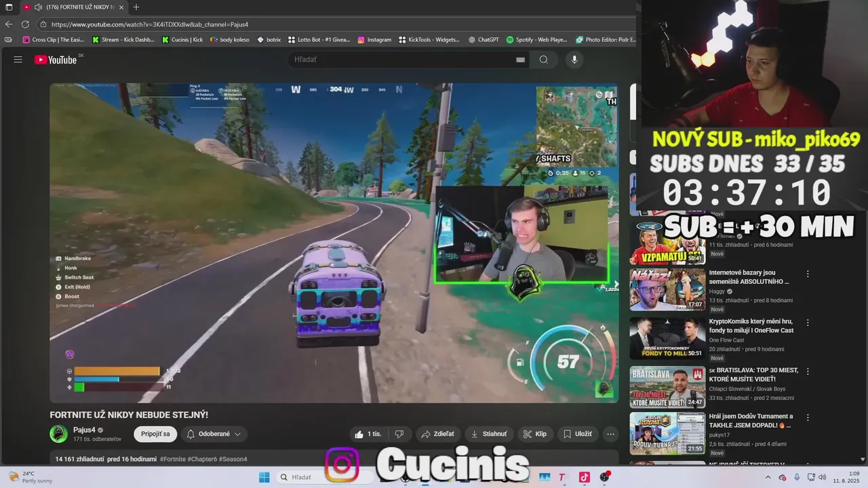Open the VZPAMATUJ thumbnail with 50:41 duration
This screenshot has width=868, height=488.
[667, 243]
